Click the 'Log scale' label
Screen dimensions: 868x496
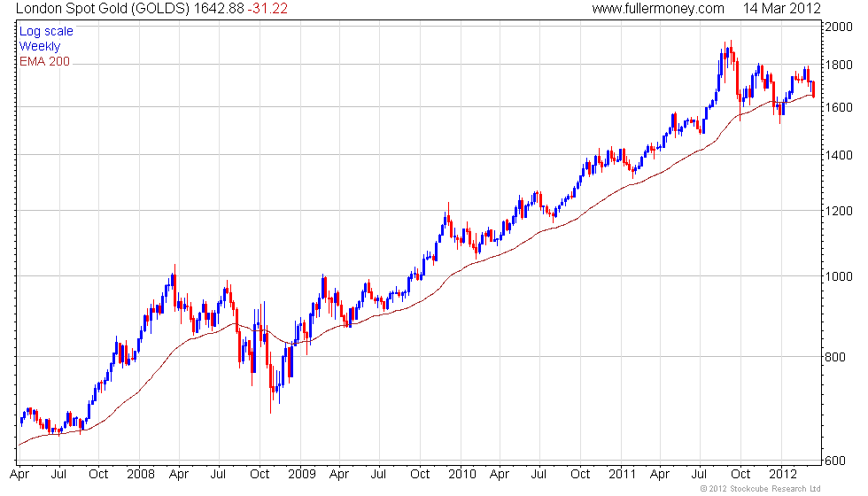46,32
